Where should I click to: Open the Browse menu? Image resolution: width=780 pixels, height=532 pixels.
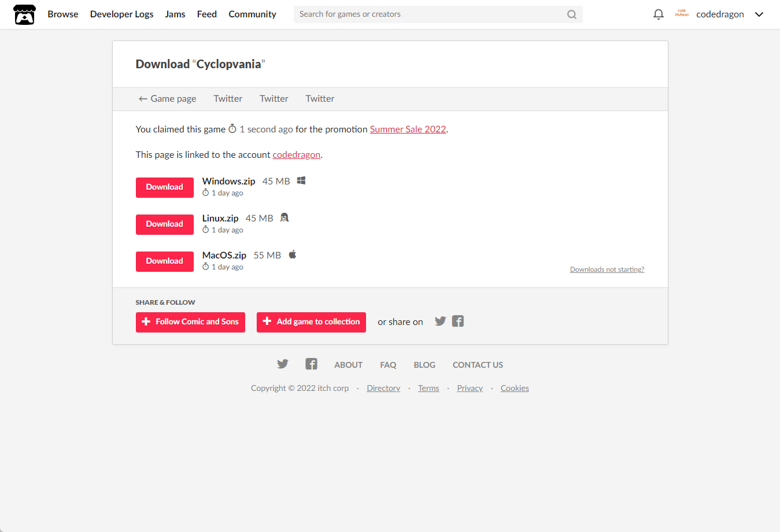click(x=63, y=14)
